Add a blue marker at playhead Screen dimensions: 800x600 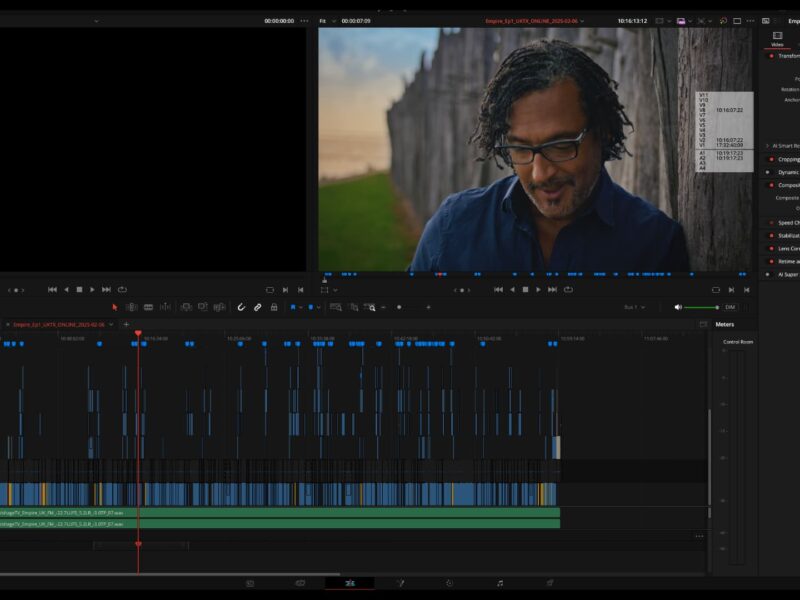[x=311, y=307]
